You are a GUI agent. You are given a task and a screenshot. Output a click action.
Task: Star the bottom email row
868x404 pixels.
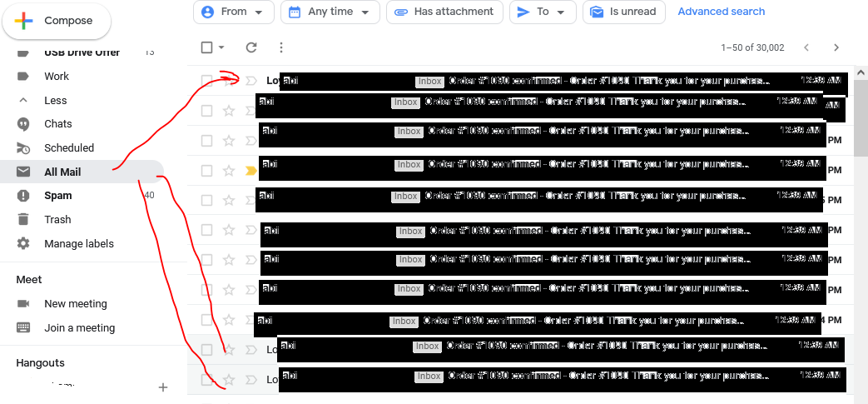(229, 380)
